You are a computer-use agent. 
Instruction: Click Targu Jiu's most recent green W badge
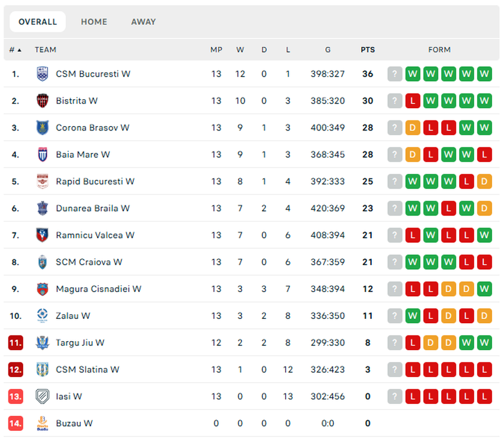[x=484, y=343]
